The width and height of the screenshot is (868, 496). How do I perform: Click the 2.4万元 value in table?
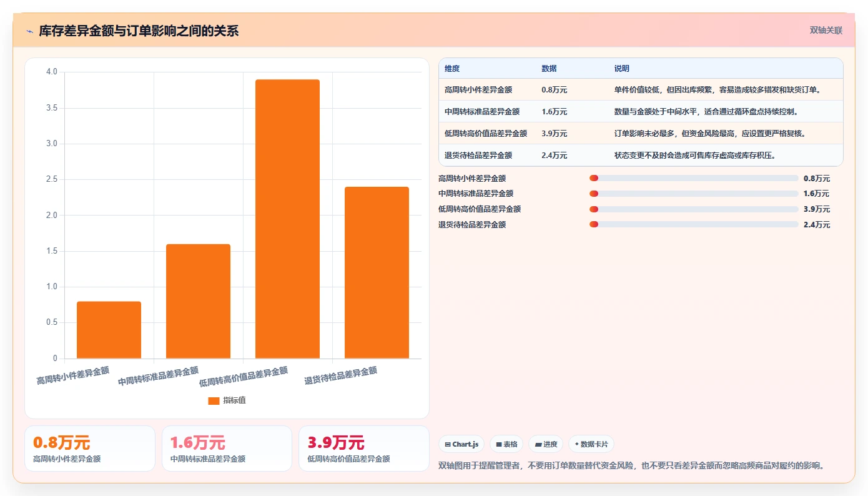click(555, 156)
